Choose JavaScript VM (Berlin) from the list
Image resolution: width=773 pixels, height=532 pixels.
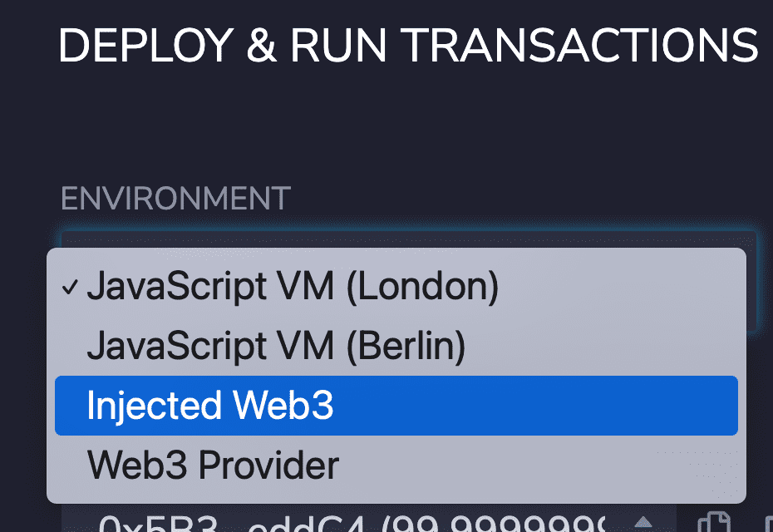276,346
